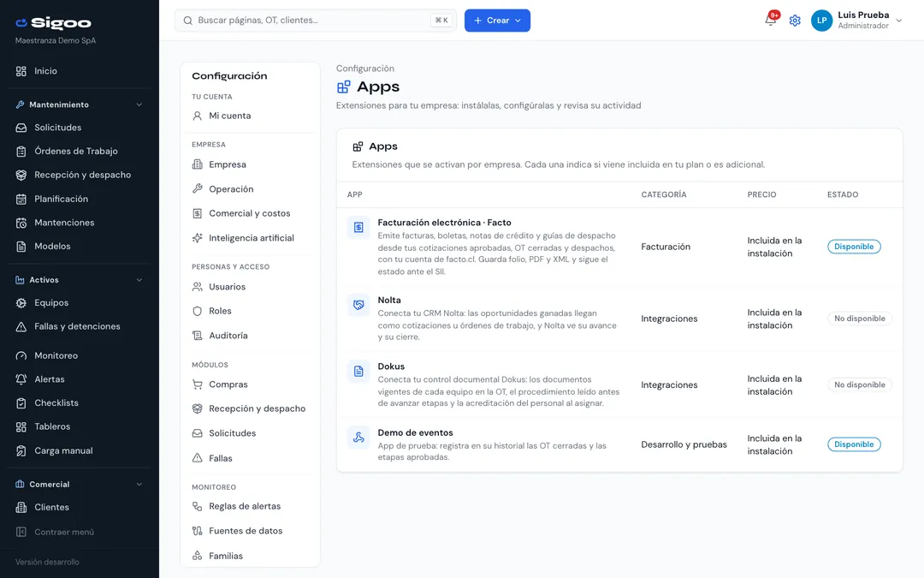
Task: Click the Solicitudes inbox icon in main sidebar
Action: 21,128
